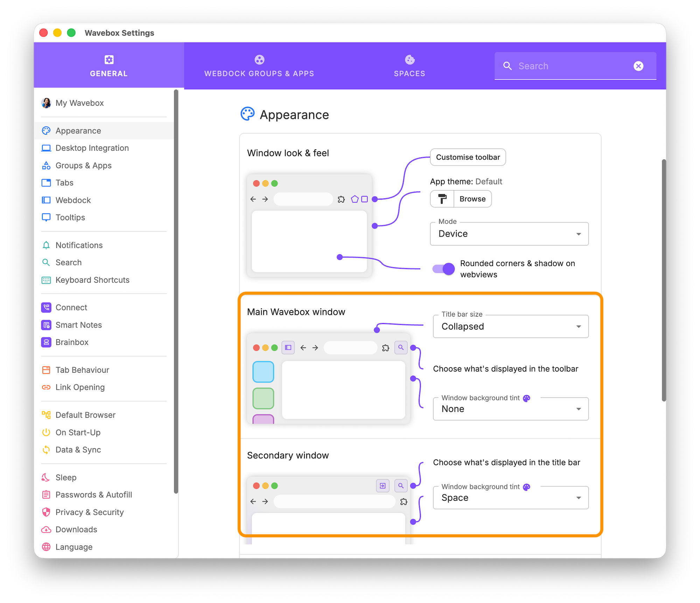Click the palette icon beside Secondary window tint
This screenshot has height=603, width=700.
pos(526,487)
